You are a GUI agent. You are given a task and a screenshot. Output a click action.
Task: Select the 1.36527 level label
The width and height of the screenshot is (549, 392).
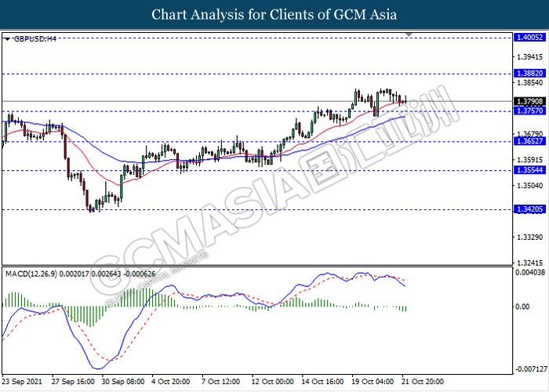(529, 141)
